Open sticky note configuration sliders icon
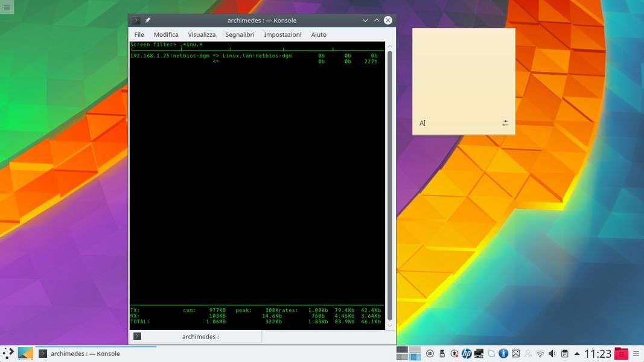 coord(505,123)
